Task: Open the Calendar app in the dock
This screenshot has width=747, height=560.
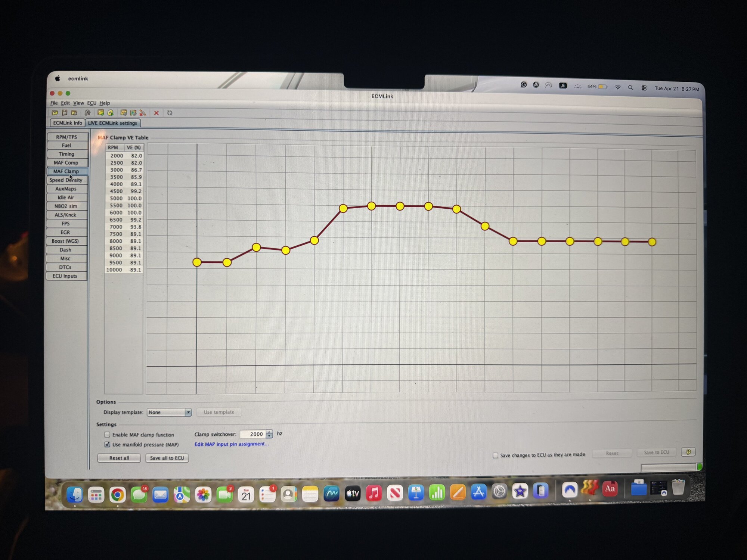Action: [x=246, y=495]
